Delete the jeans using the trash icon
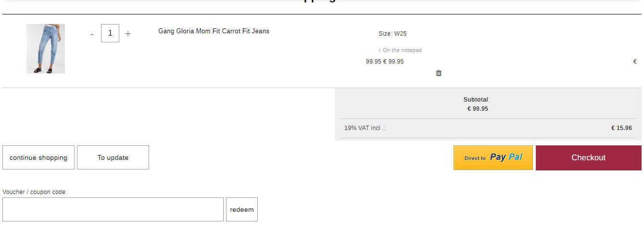The height and width of the screenshot is (246, 644). pyautogui.click(x=439, y=73)
